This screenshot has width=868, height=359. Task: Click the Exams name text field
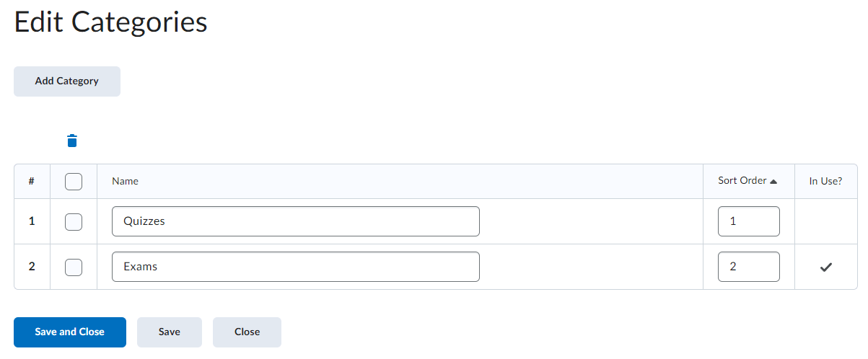[295, 267]
